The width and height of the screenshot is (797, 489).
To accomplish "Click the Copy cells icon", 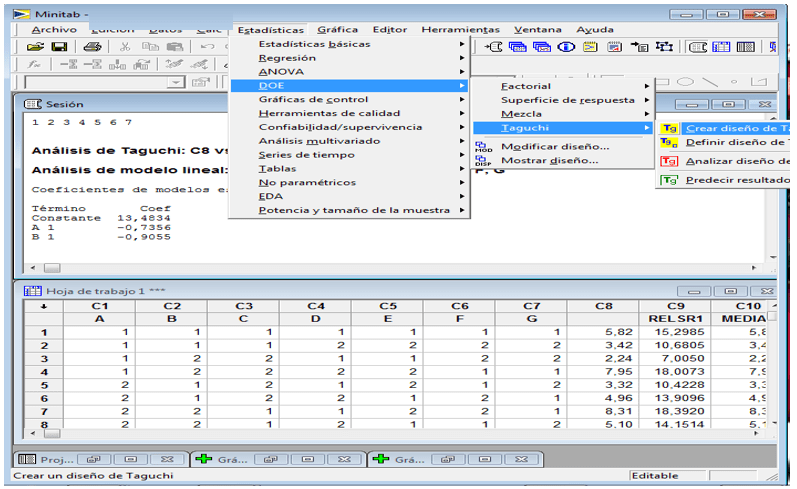I will tap(150, 47).
